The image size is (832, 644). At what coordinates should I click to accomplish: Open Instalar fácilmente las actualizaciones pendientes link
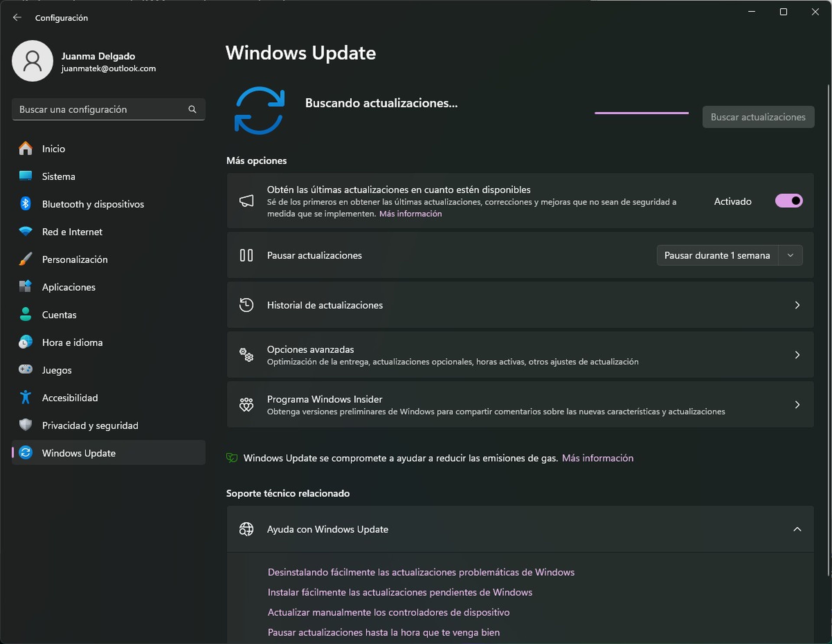click(x=400, y=592)
